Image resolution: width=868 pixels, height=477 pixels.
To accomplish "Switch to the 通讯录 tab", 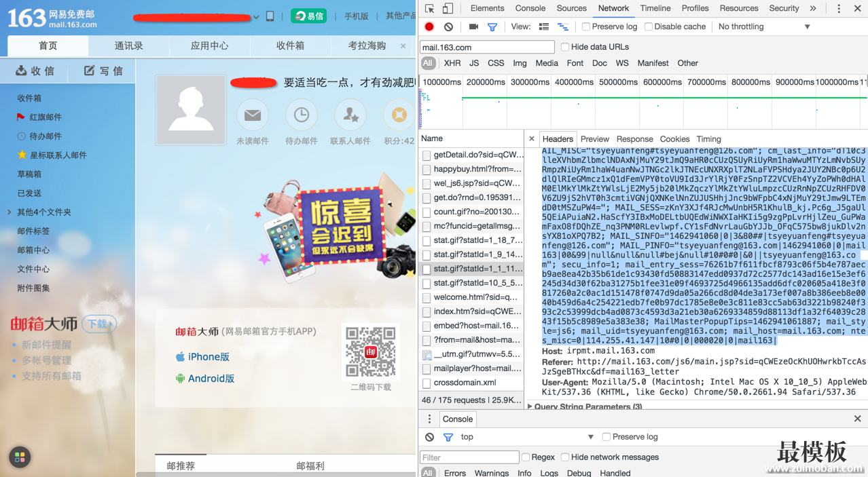I will [128, 46].
